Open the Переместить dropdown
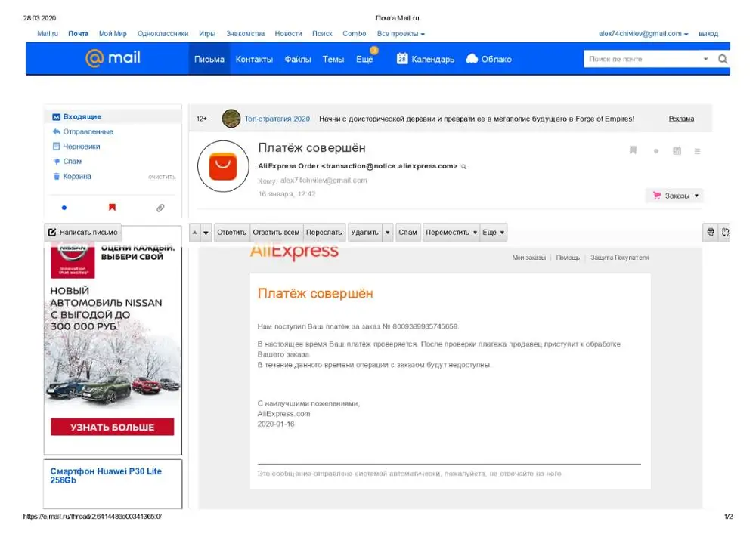This screenshot has height=534, width=756. pyautogui.click(x=451, y=232)
